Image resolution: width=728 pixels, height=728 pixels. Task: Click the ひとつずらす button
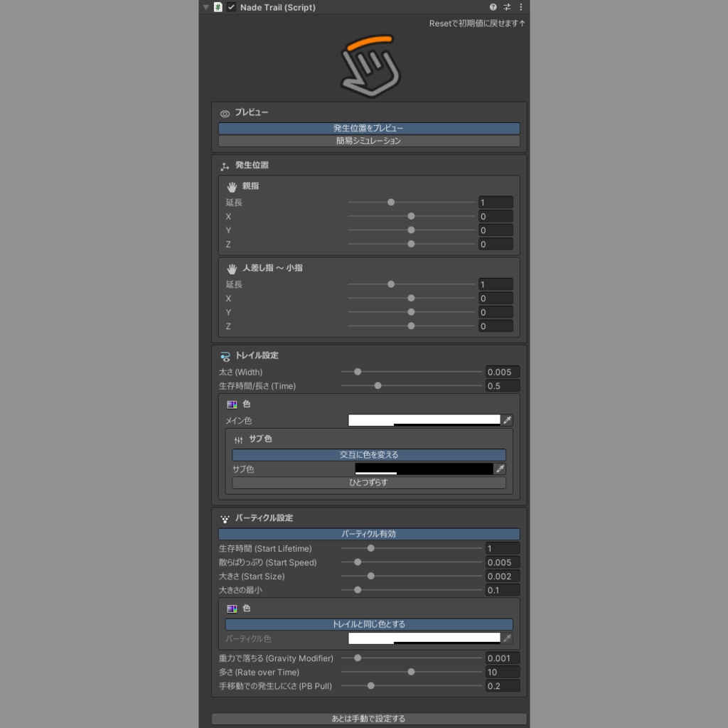click(x=369, y=483)
